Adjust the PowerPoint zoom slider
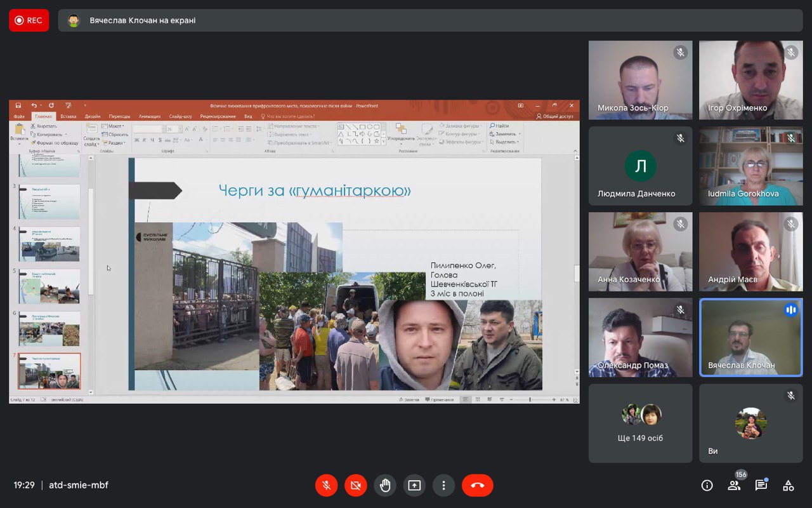812x508 pixels. [530, 399]
